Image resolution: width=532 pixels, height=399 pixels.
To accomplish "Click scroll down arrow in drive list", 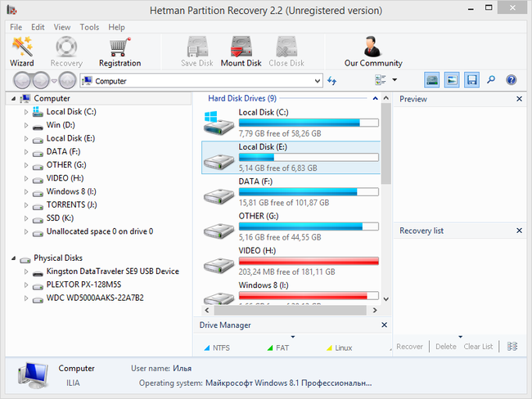I will point(385,299).
